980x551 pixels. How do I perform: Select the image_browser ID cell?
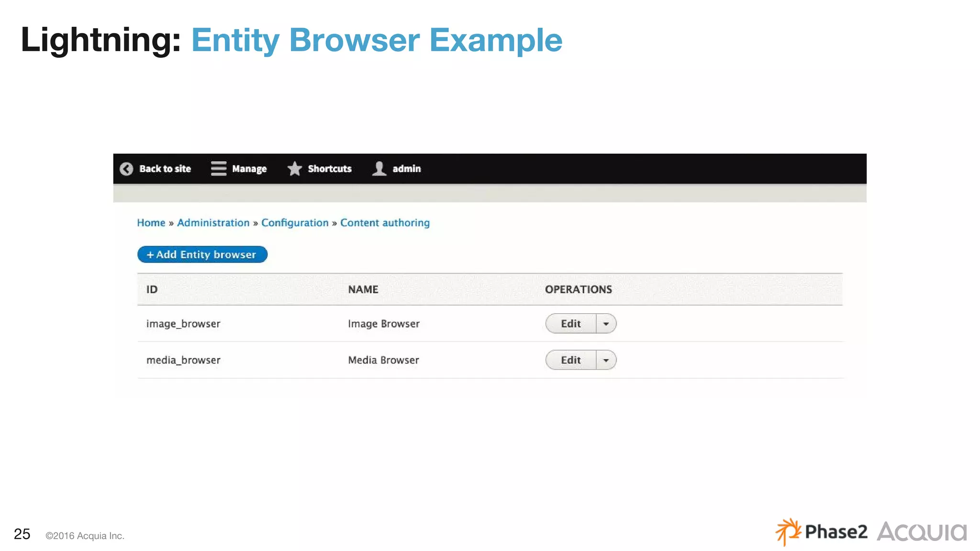(x=183, y=324)
